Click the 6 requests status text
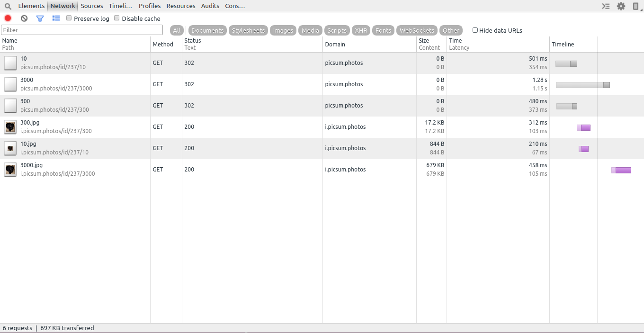Image resolution: width=644 pixels, height=333 pixels. [x=18, y=328]
